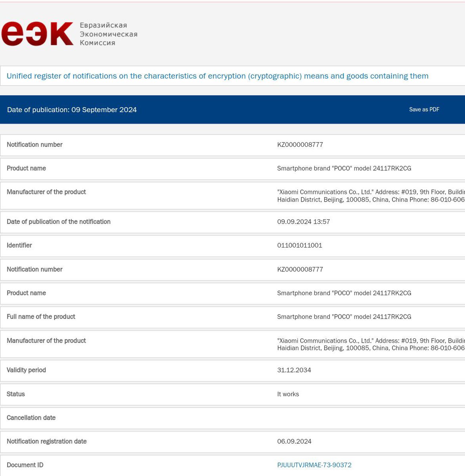Select the Евразийская Экономическая Комиссия title text
The image size is (465, 476).
point(109,34)
